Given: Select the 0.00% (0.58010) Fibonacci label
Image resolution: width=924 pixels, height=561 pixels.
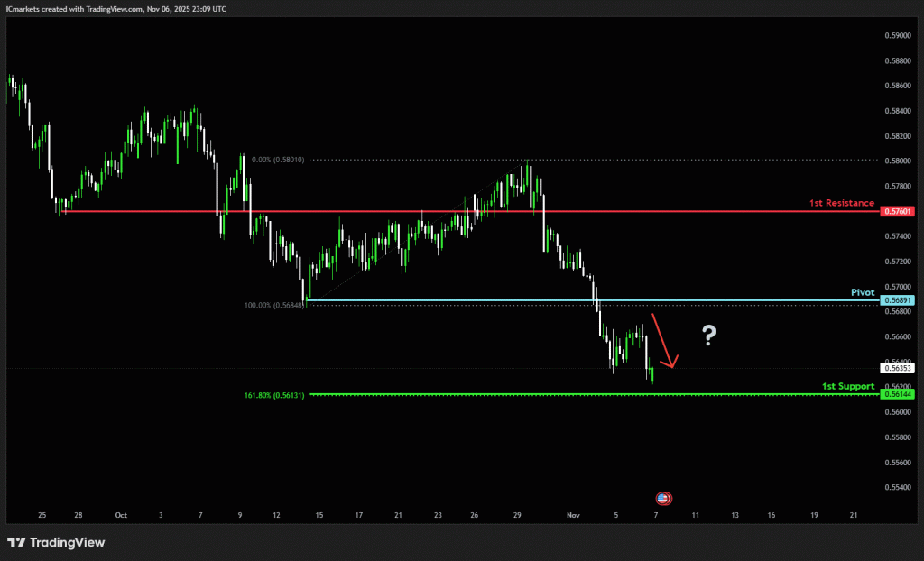Looking at the screenshot, I should pos(278,160).
